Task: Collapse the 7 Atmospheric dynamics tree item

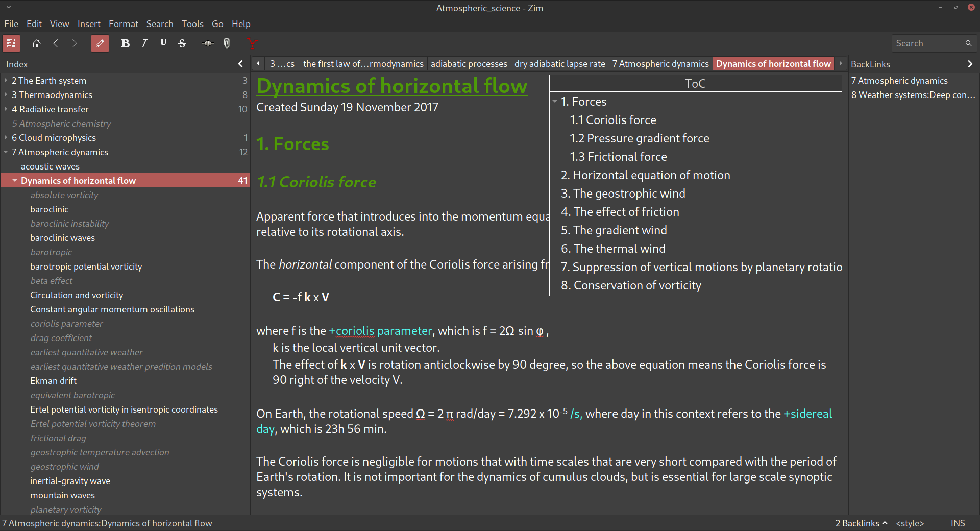Action: pyautogui.click(x=5, y=152)
